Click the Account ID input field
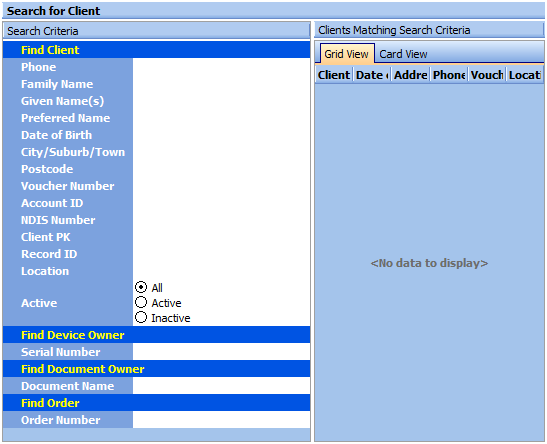 click(x=221, y=203)
